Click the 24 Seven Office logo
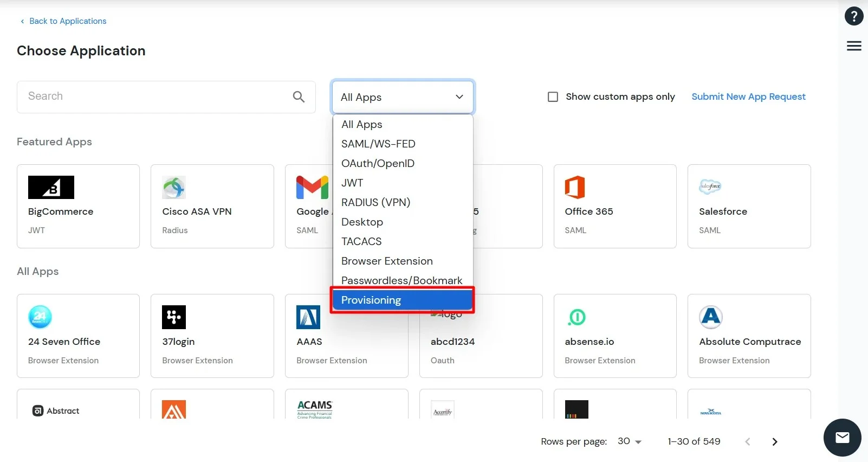Image resolution: width=868 pixels, height=462 pixels. click(x=40, y=317)
